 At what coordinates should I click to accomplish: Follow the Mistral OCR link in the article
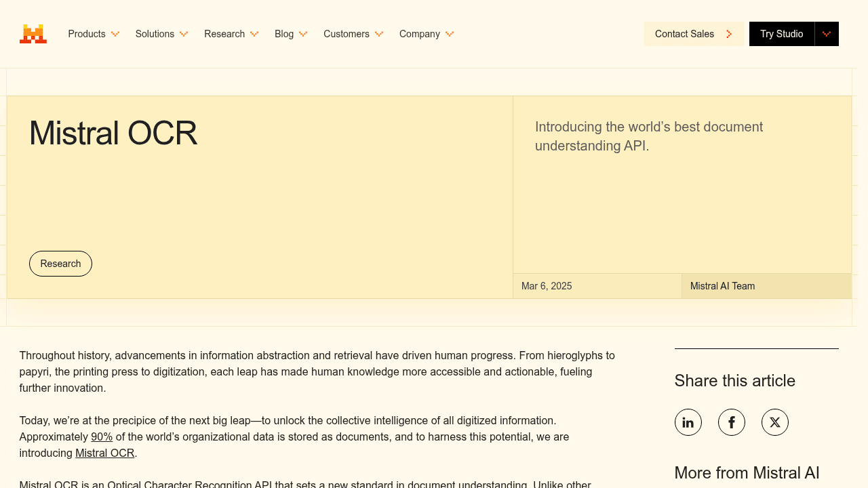[x=105, y=453]
